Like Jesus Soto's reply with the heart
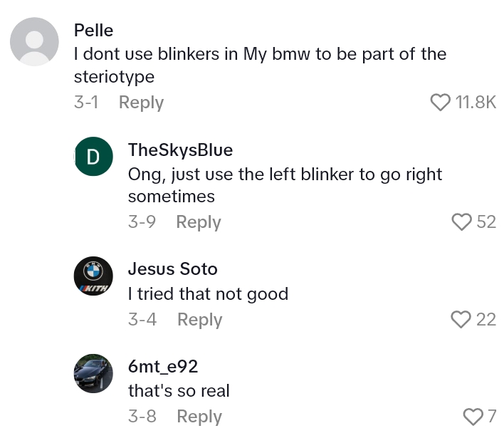This screenshot has height=443, width=504. 462,320
